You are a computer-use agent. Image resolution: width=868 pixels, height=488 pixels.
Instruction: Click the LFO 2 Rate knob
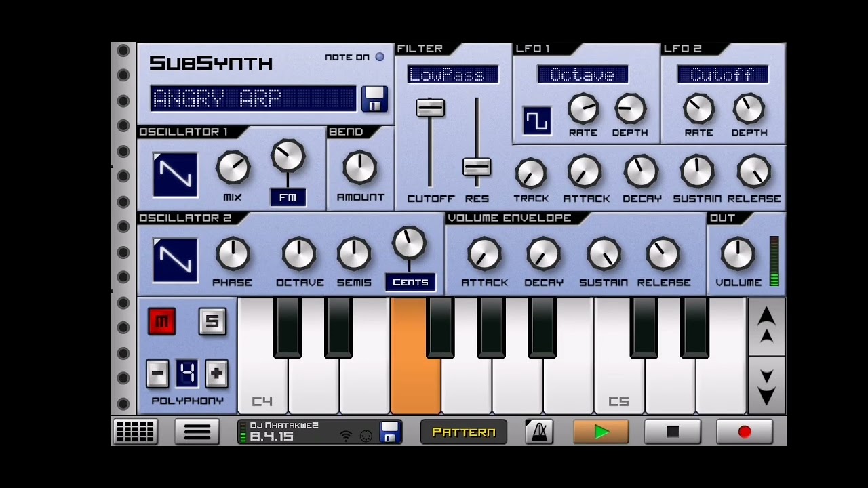[698, 109]
